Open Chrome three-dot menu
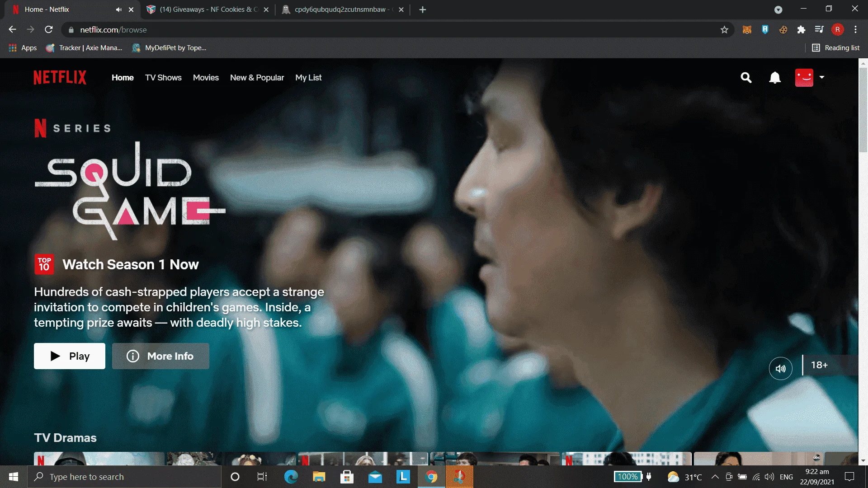 [x=855, y=30]
